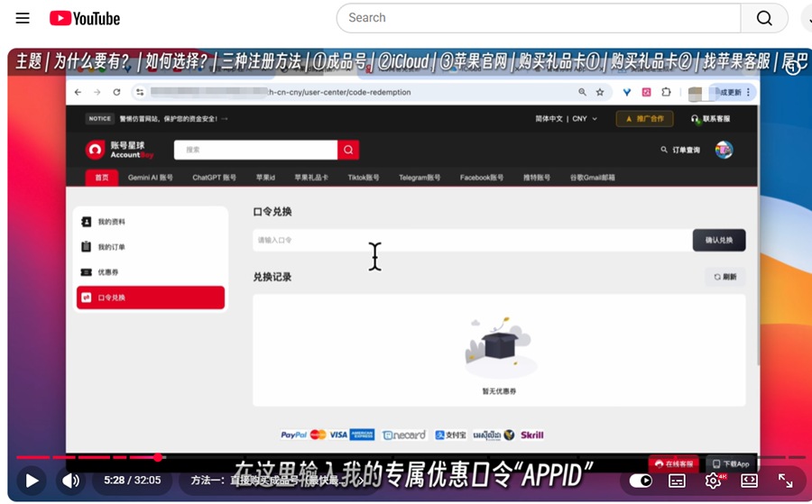812x504 pixels.
Task: Play the video
Action: [32, 481]
